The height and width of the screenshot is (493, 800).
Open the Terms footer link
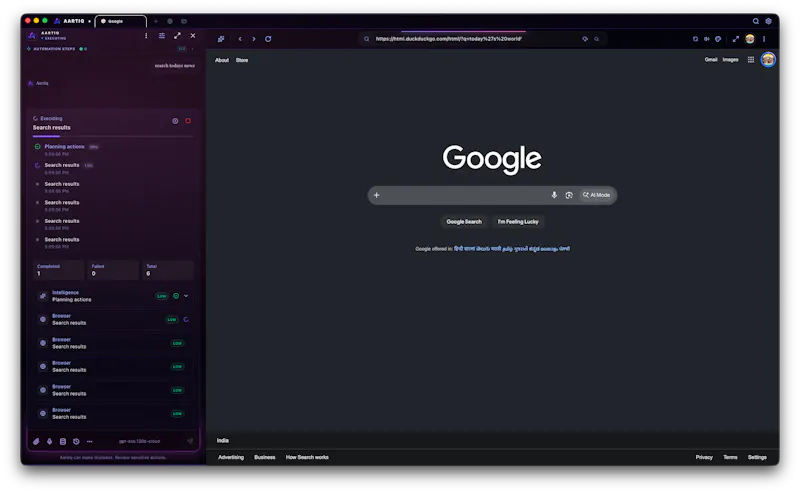coord(730,457)
